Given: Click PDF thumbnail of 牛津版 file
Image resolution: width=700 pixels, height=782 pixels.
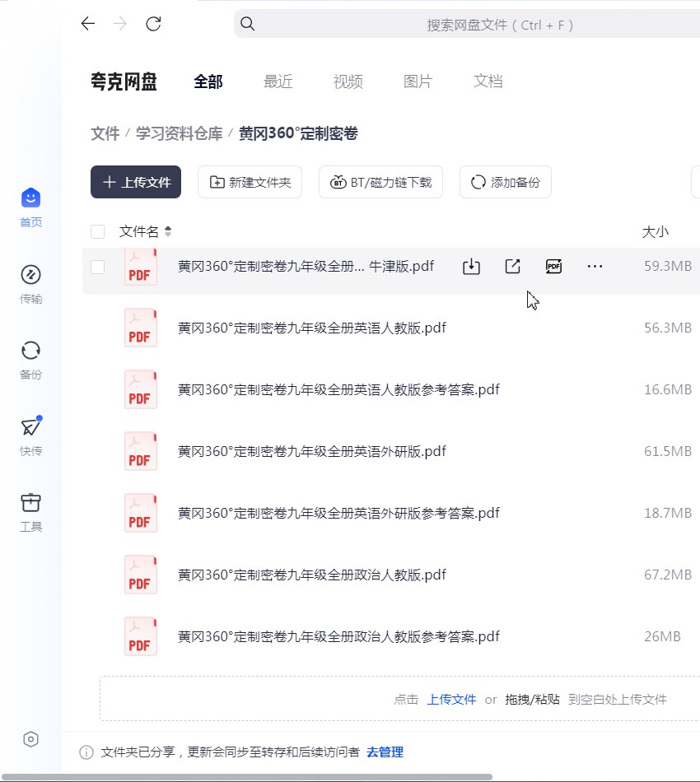Looking at the screenshot, I should click(x=141, y=267).
